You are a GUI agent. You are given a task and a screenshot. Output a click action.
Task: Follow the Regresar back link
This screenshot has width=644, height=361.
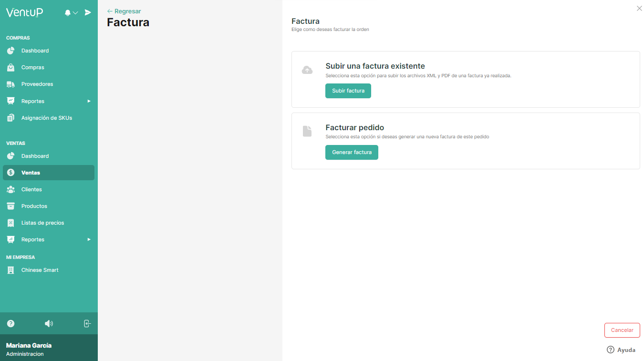(124, 11)
